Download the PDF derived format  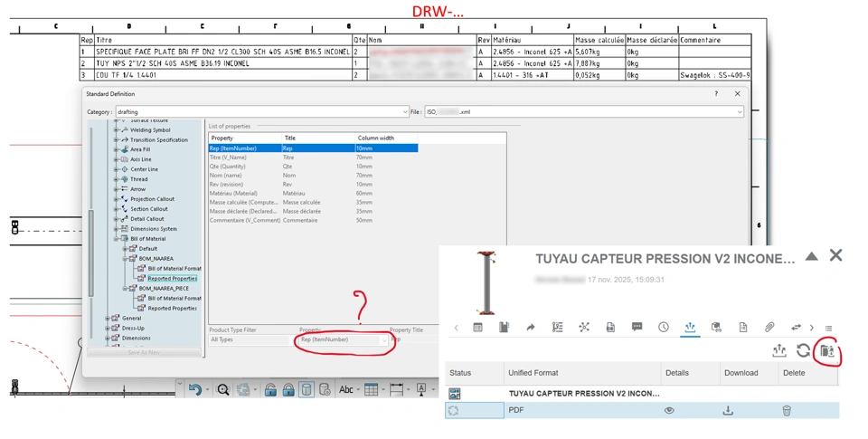click(728, 411)
